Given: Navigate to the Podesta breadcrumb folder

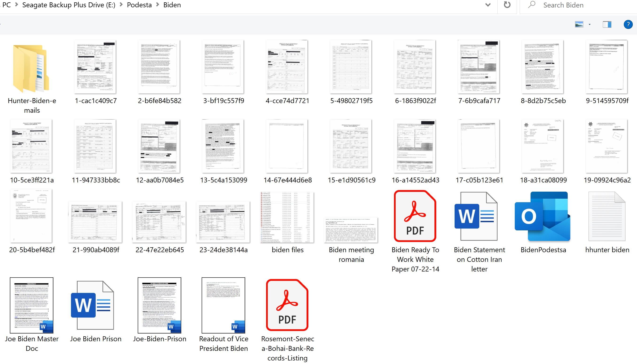Looking at the screenshot, I should 139,5.
